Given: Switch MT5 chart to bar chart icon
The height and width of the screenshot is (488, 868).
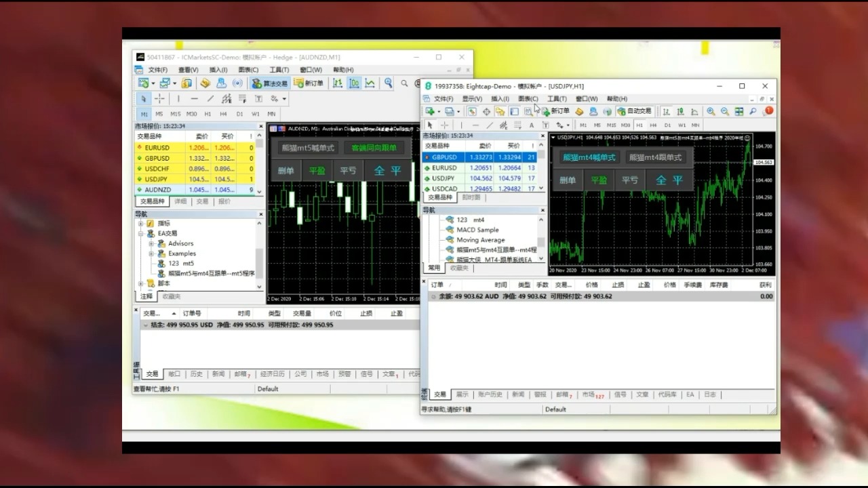Looking at the screenshot, I should point(338,83).
